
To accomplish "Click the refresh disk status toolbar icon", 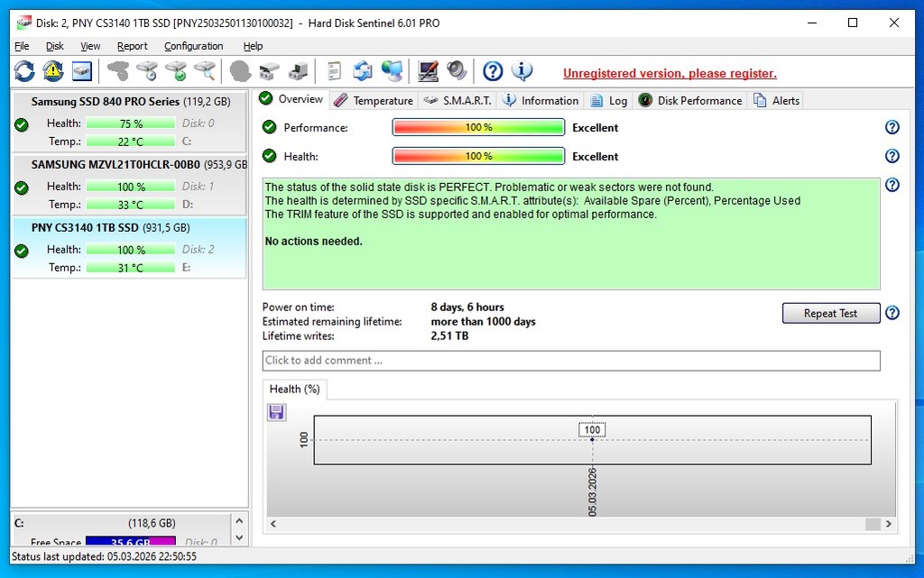I will click(x=24, y=71).
